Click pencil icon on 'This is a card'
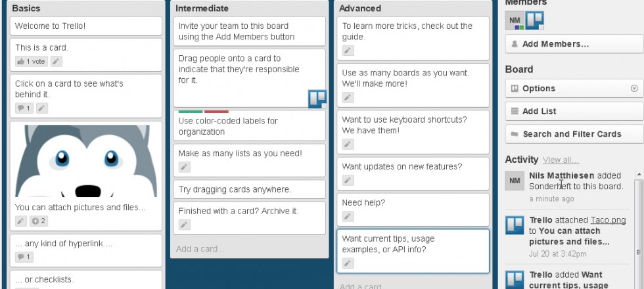The image size is (644, 289). tap(57, 62)
